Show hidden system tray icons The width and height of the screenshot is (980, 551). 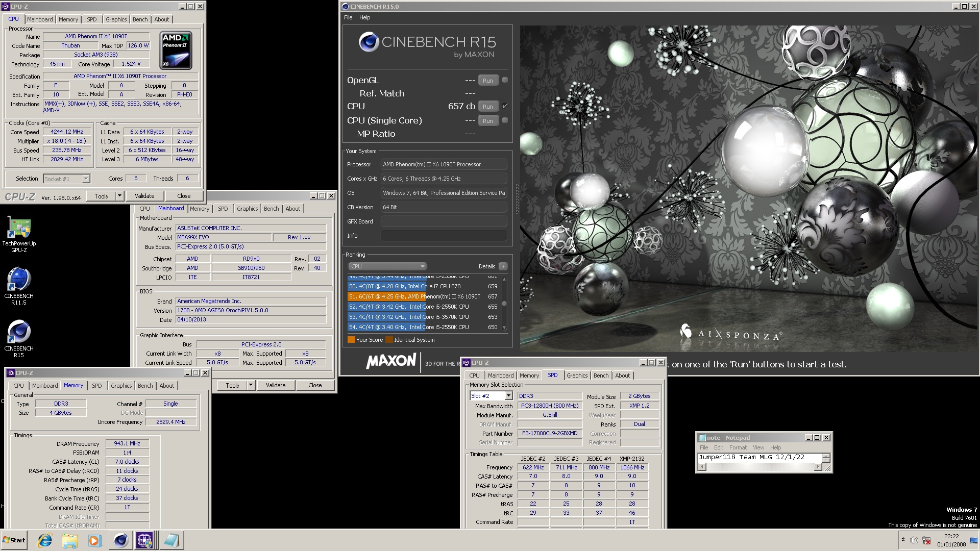(x=903, y=540)
